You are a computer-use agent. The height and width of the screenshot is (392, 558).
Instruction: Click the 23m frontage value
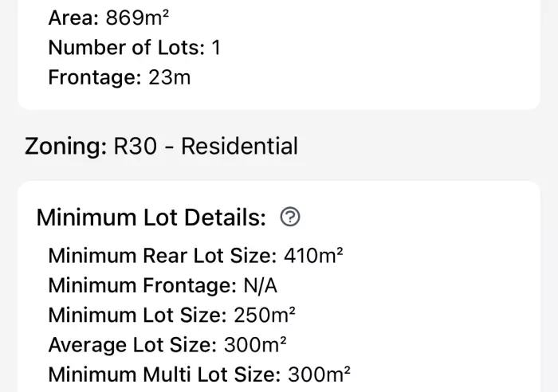click(169, 77)
